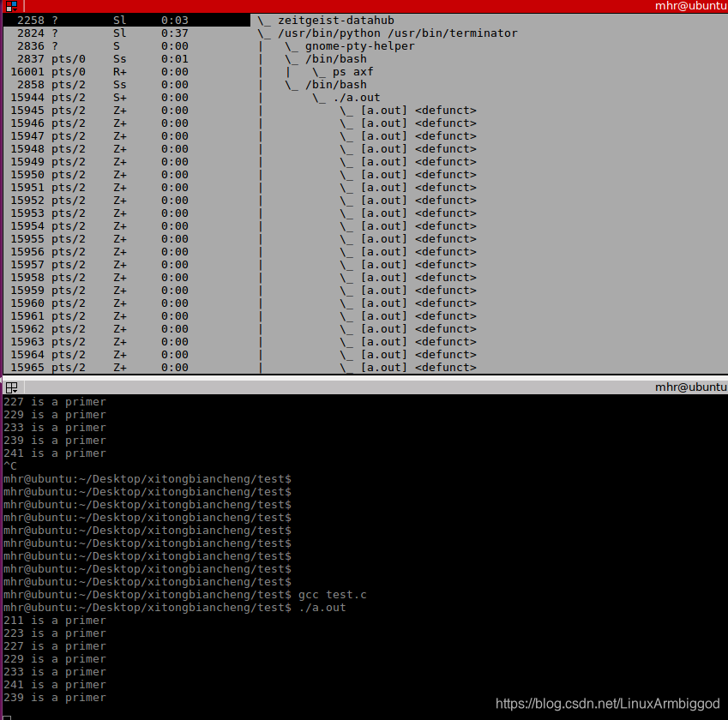Click the zombie process row 15952
Image resolution: width=728 pixels, height=720 pixels.
[x=244, y=201]
